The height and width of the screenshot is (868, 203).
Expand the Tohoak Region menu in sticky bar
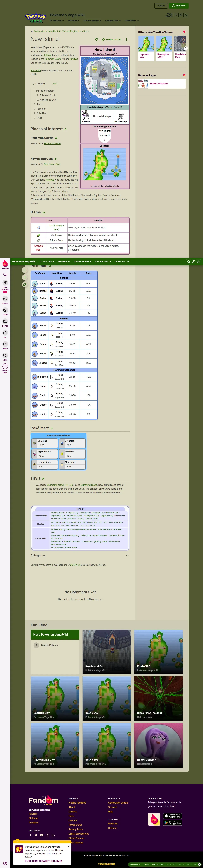click(83, 261)
